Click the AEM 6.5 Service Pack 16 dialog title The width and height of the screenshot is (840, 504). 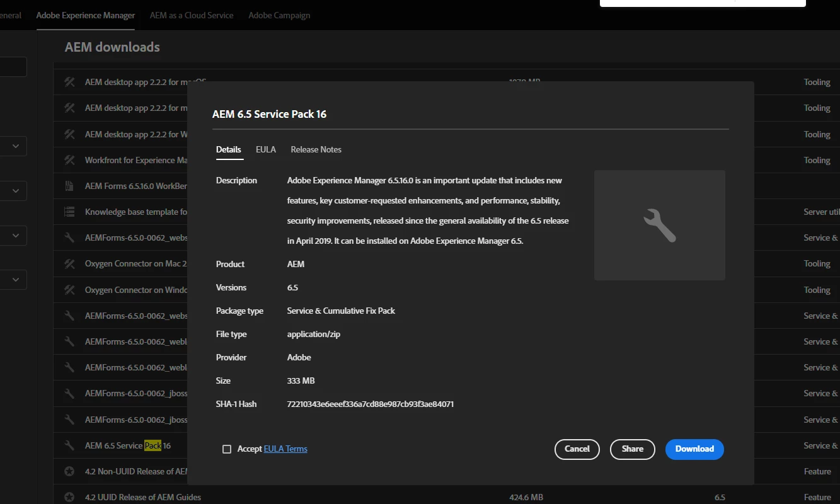(269, 114)
